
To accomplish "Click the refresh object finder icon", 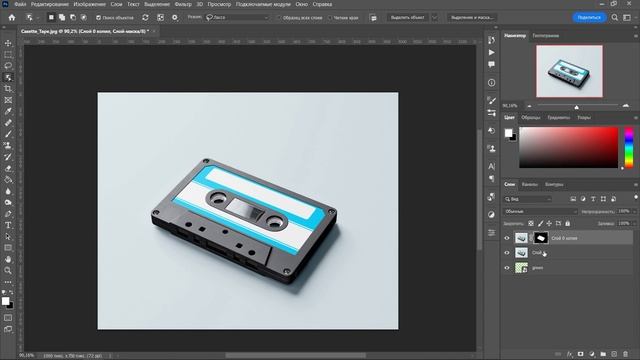I will 145,18.
